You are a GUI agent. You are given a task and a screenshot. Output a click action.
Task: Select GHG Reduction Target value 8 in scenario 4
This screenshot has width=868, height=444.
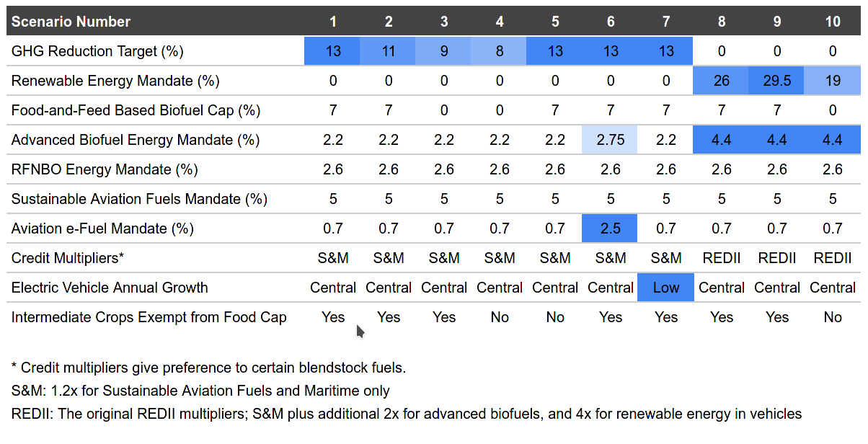pyautogui.click(x=499, y=51)
